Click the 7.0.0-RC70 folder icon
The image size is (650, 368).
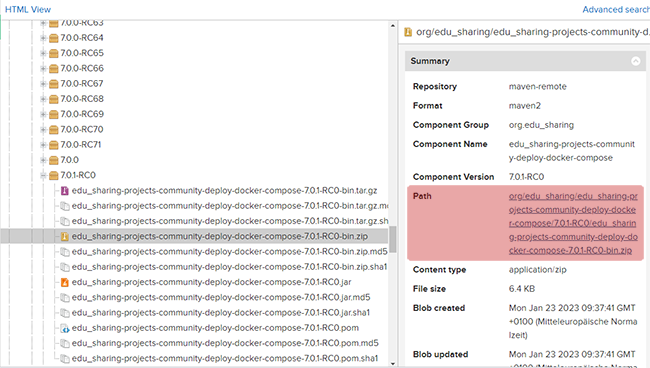pos(53,130)
